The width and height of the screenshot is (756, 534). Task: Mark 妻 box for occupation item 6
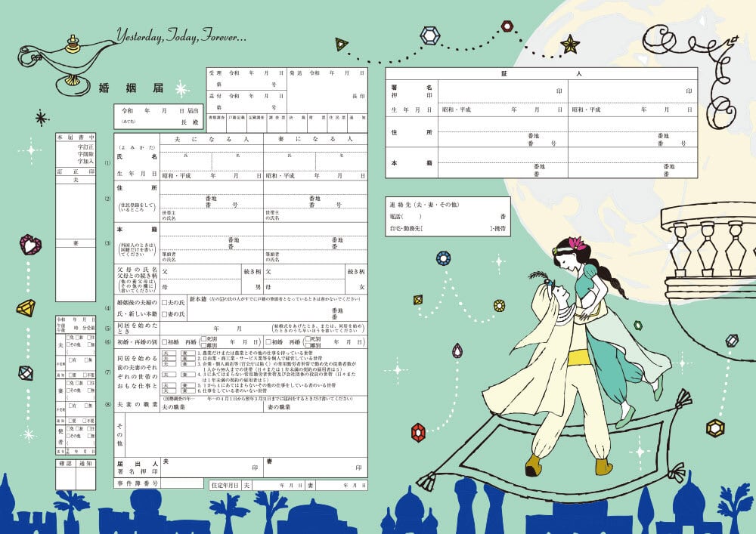187,390
